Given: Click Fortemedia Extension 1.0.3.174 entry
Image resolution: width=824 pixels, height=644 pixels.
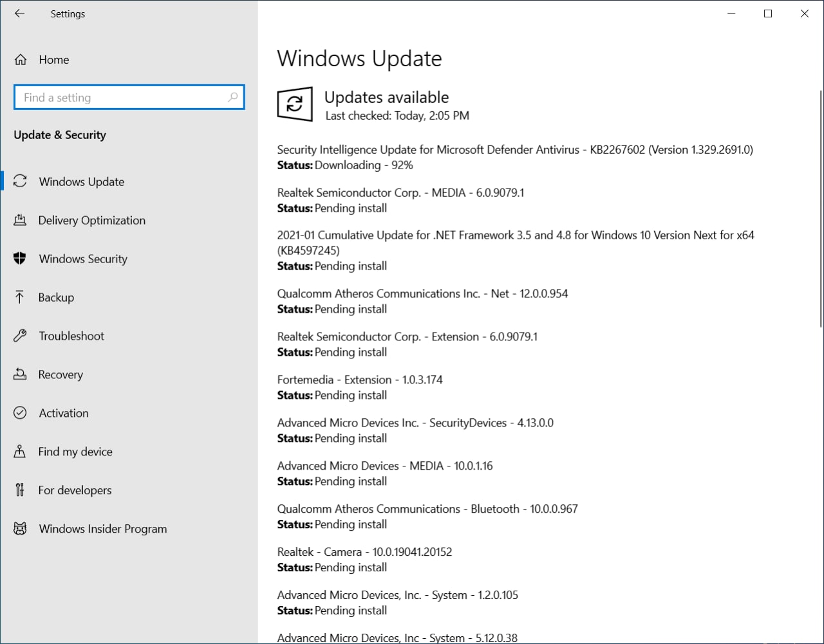Looking at the screenshot, I should (x=360, y=380).
